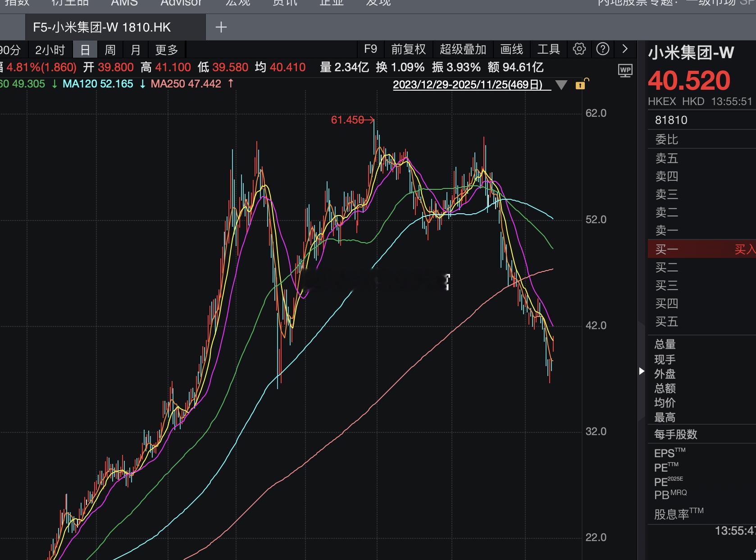756x560 pixels.
Task: Select the 2小时 period
Action: click(50, 50)
